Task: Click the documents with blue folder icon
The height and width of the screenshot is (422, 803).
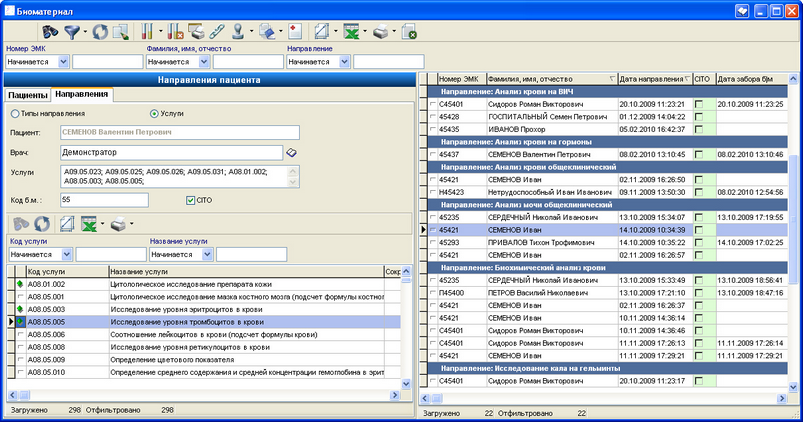Action: point(267,32)
